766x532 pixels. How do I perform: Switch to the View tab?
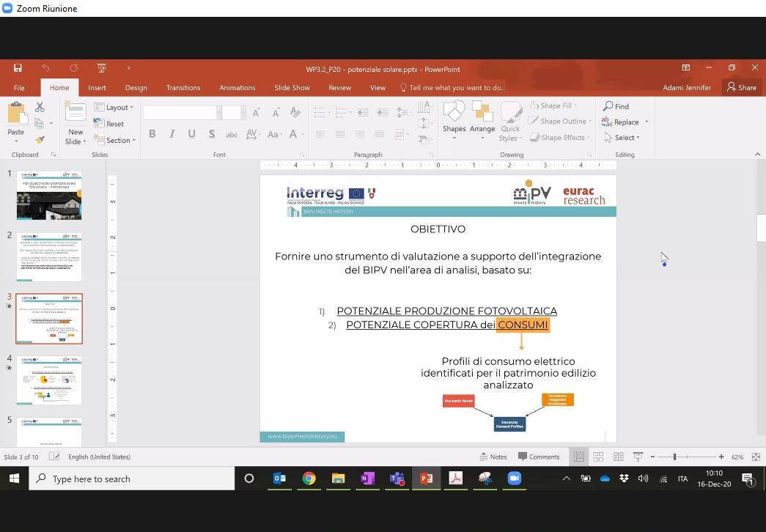click(x=378, y=87)
